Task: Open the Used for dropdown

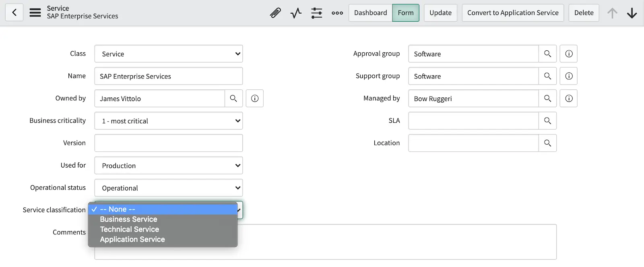Action: (169, 166)
